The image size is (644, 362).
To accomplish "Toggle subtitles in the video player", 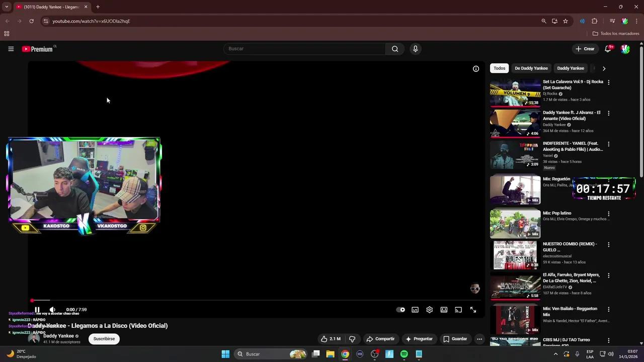I will (415, 310).
